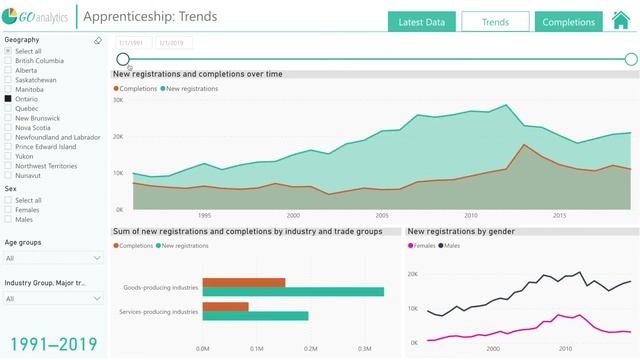Clear Geography selections with eraser icon
Screen dimensions: 640x360
coord(98,40)
